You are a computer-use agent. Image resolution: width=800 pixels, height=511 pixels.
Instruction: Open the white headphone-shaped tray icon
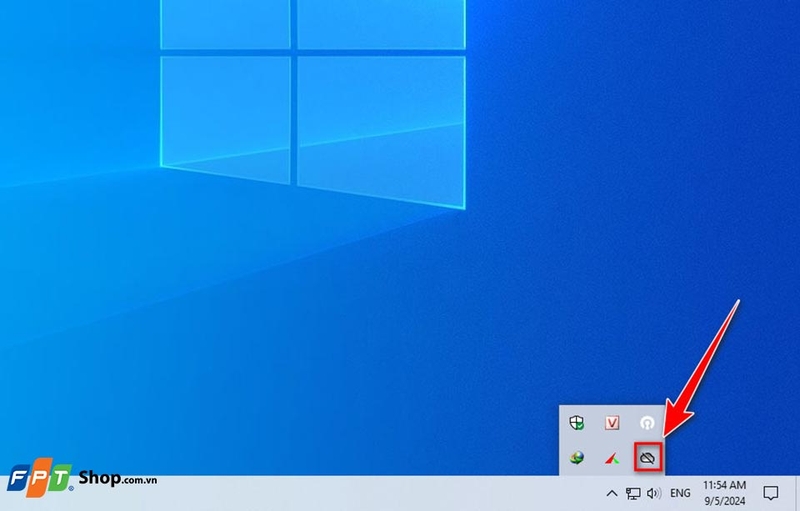coord(647,423)
